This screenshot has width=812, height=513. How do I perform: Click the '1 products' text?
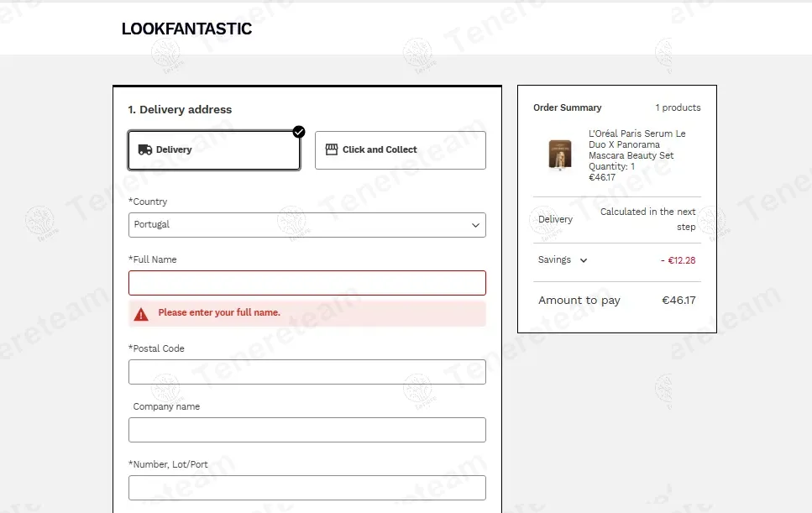[678, 107]
